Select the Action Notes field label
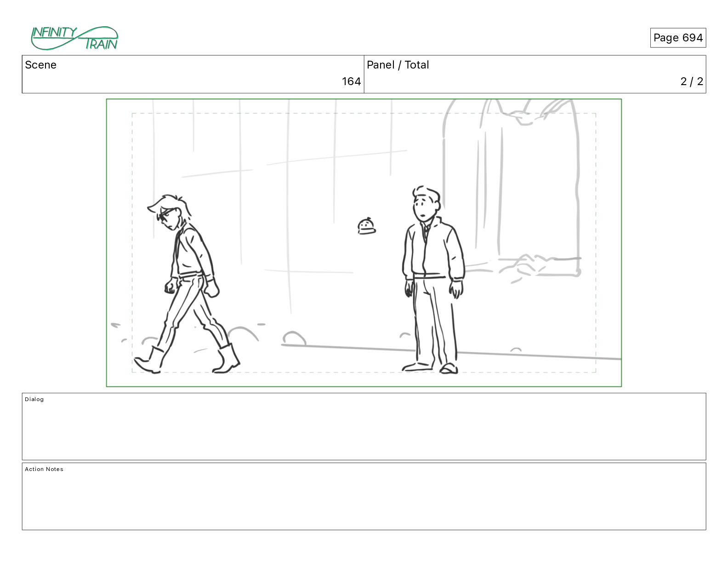The height and width of the screenshot is (563, 728). [44, 469]
